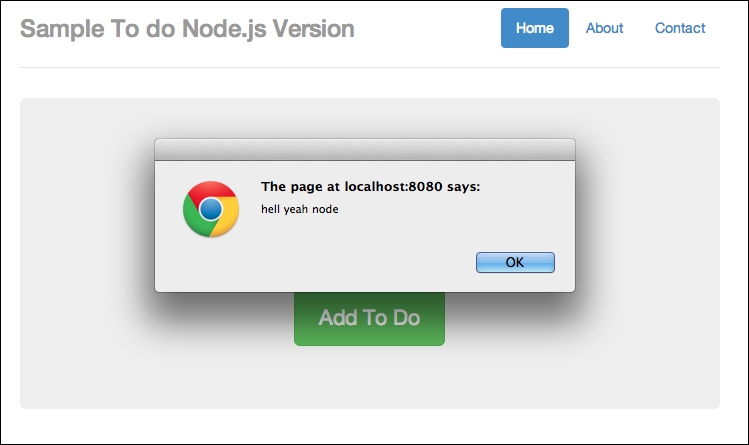Click "The page at" in the dialog heading
The height and width of the screenshot is (445, 749).
click(x=301, y=186)
